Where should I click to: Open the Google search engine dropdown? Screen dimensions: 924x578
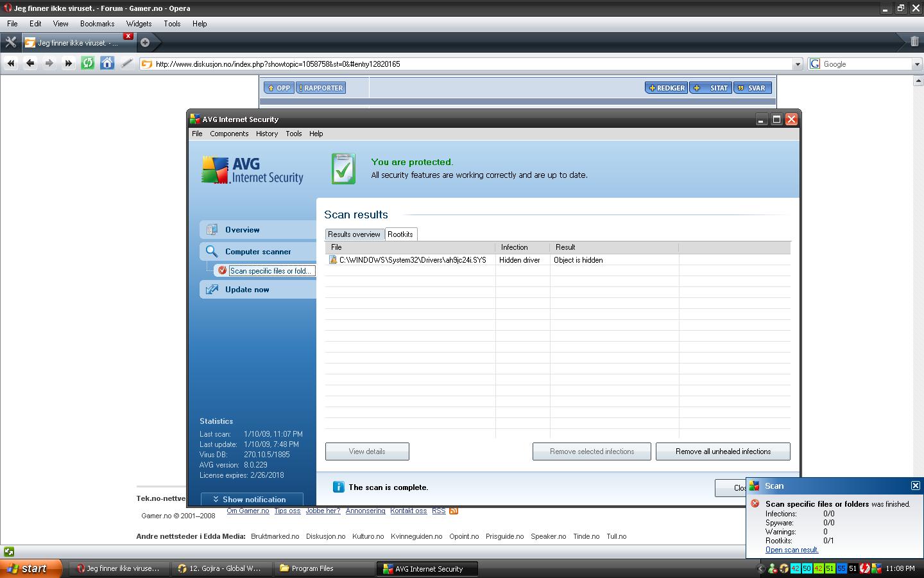[917, 64]
